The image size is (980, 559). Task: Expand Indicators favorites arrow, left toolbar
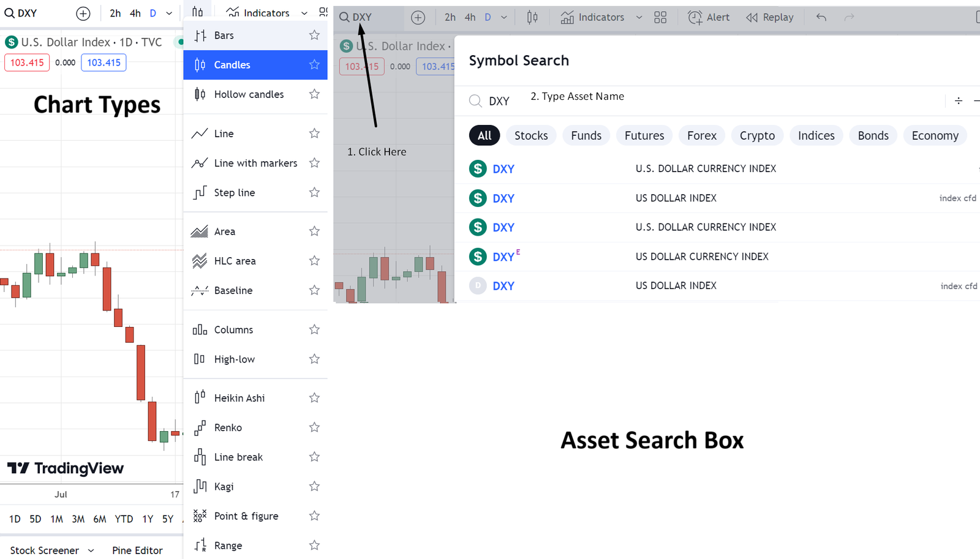[304, 13]
